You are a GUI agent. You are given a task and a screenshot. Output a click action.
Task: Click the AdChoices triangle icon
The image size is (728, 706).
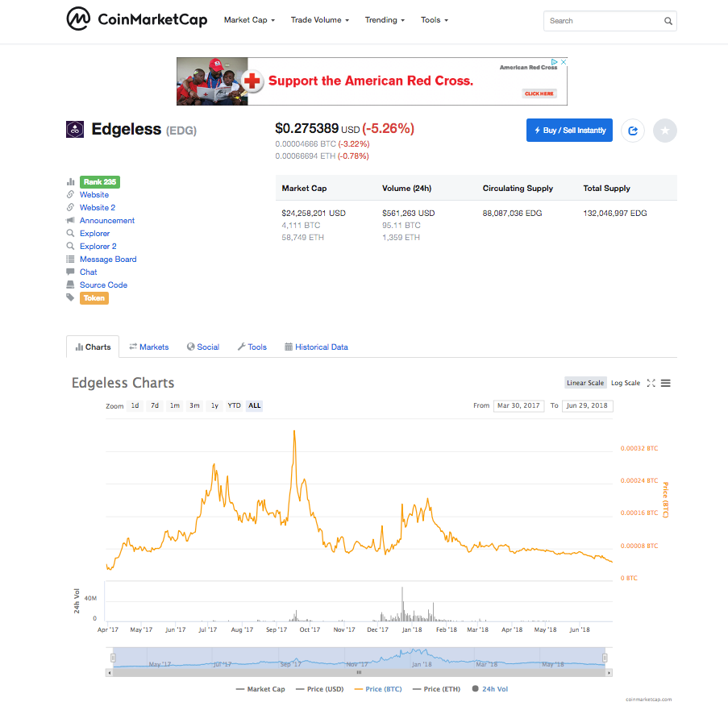point(555,62)
